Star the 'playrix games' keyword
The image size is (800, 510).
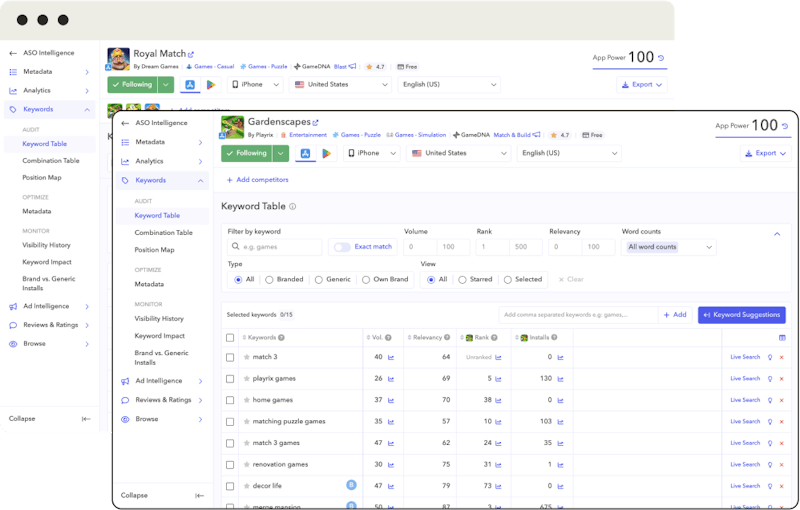click(246, 379)
